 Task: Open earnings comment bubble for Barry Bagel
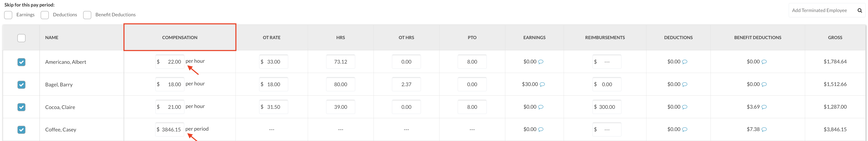(x=542, y=85)
